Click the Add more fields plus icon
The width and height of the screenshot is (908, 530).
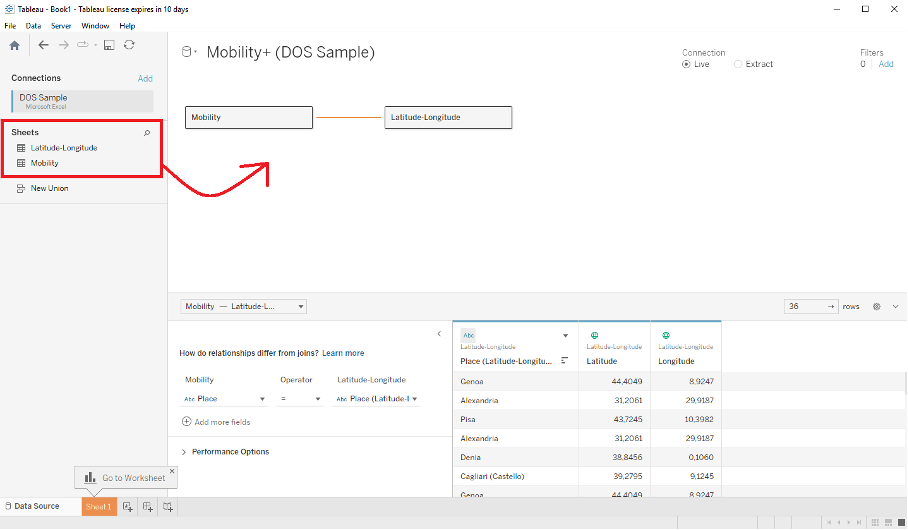pos(186,422)
